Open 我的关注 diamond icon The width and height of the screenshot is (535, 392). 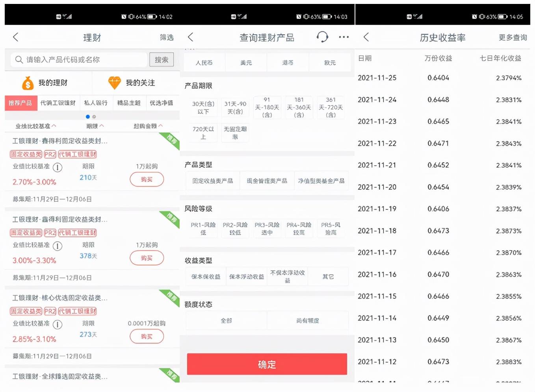coord(115,83)
